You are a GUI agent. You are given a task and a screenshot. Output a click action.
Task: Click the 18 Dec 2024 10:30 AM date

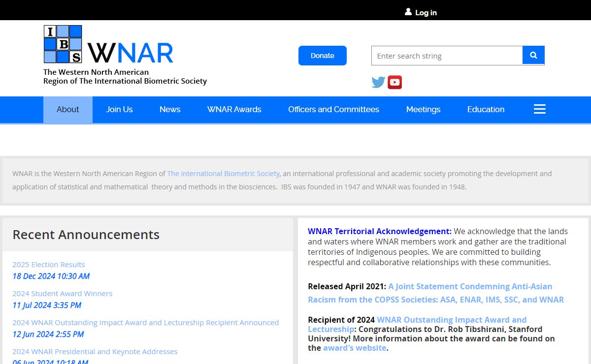[x=51, y=276]
